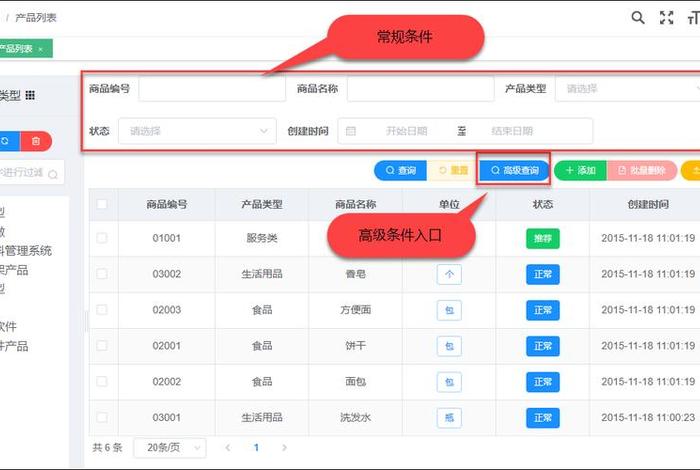Check the checkbox for row 02001

coord(102,345)
